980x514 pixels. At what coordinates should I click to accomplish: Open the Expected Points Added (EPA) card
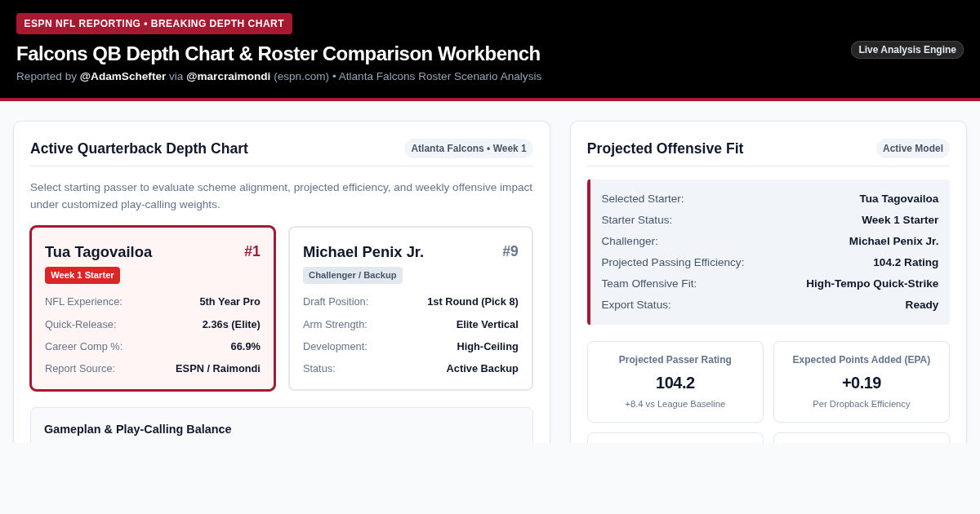[x=862, y=382]
